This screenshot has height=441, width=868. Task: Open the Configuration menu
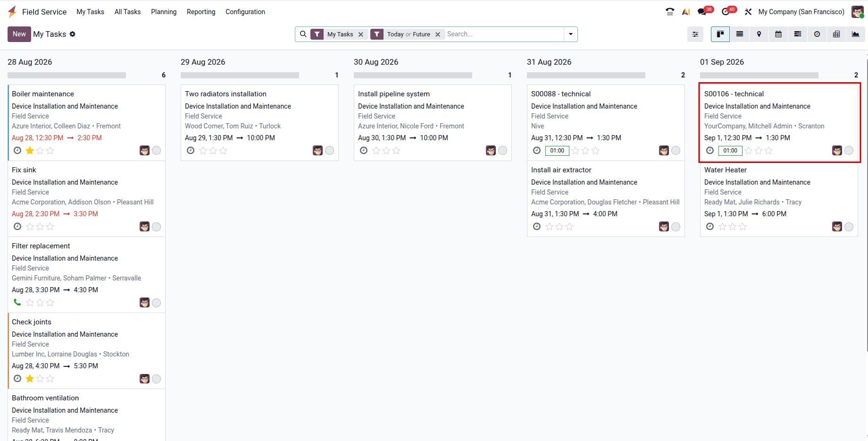245,12
